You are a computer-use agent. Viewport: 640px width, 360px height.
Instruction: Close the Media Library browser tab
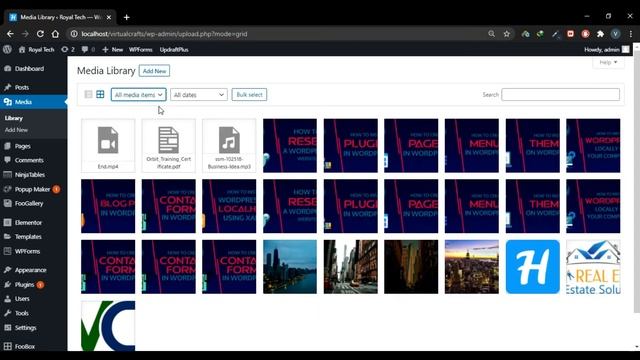click(x=109, y=17)
